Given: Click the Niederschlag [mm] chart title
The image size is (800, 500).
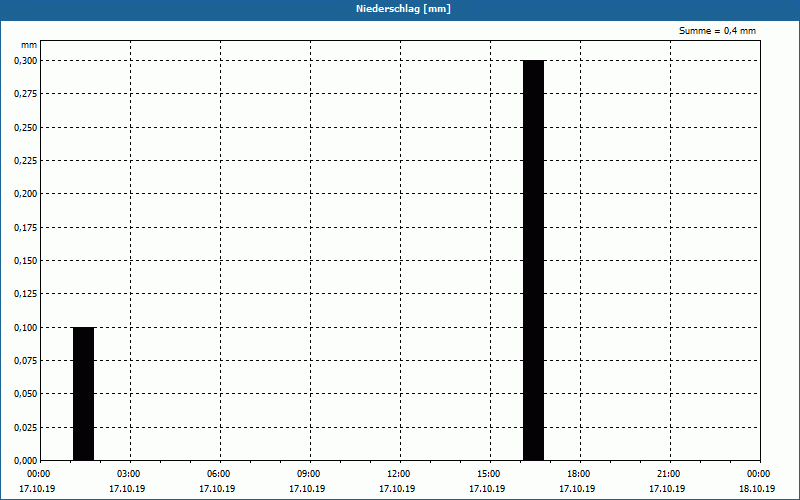Looking at the screenshot, I should coord(403,9).
